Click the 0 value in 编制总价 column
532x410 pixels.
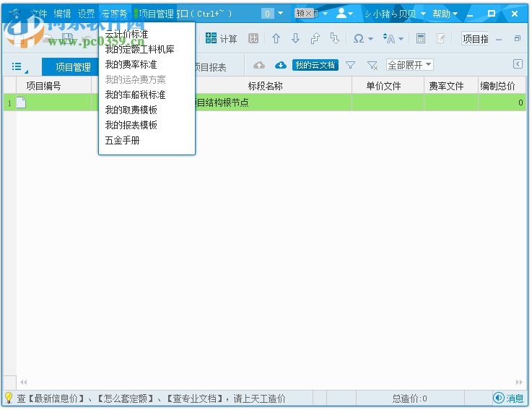point(520,102)
